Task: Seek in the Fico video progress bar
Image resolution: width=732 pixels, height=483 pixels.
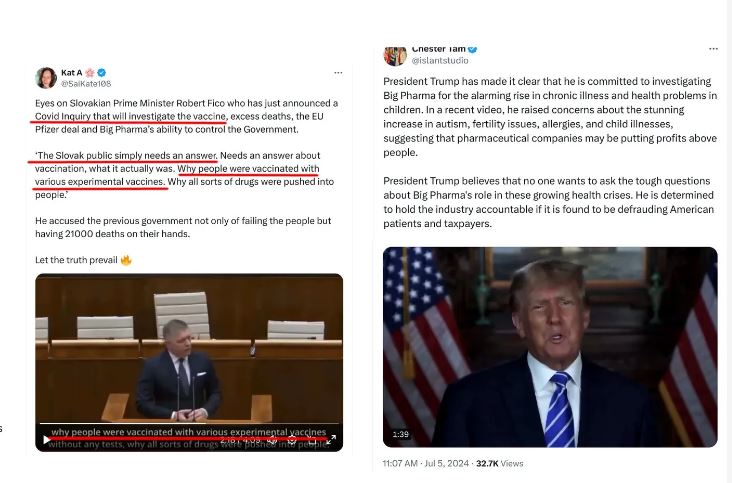Action: click(x=188, y=424)
